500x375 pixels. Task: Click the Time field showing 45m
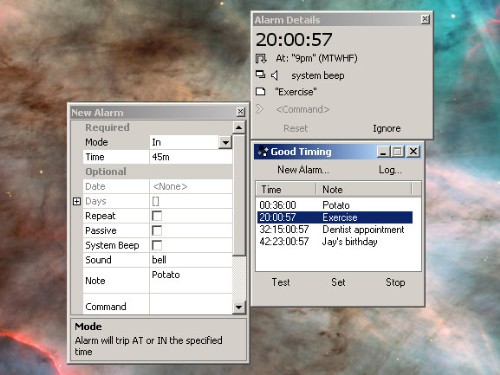[x=191, y=157]
